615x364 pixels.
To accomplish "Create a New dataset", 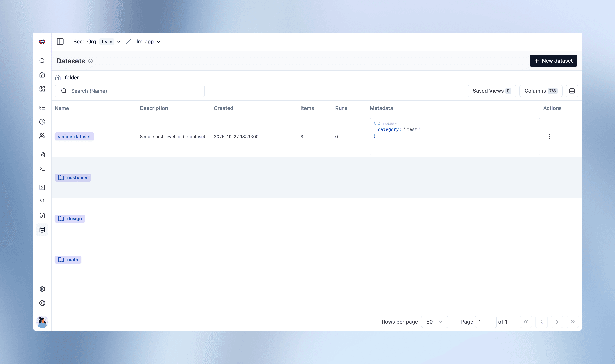I will point(553,61).
